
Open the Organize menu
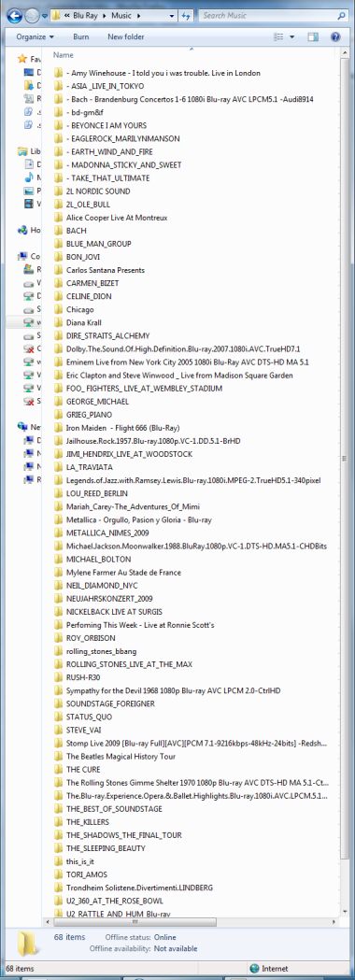point(35,36)
